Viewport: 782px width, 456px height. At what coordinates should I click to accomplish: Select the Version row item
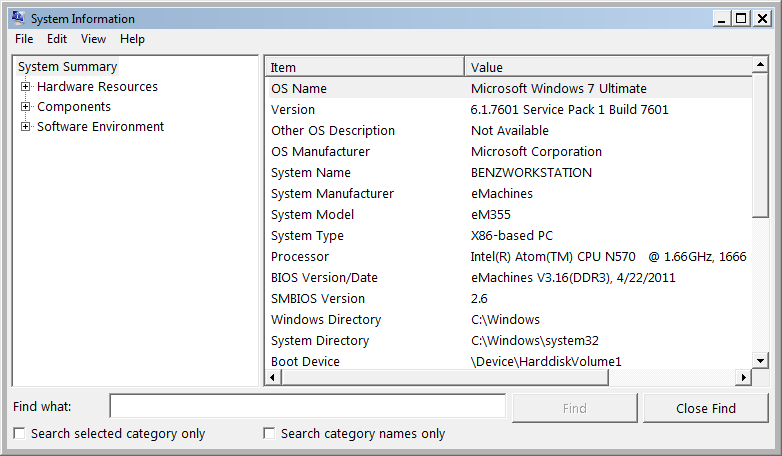(x=509, y=109)
